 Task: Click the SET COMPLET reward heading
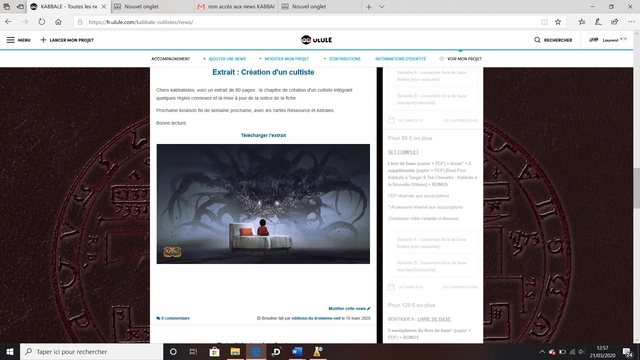click(403, 152)
